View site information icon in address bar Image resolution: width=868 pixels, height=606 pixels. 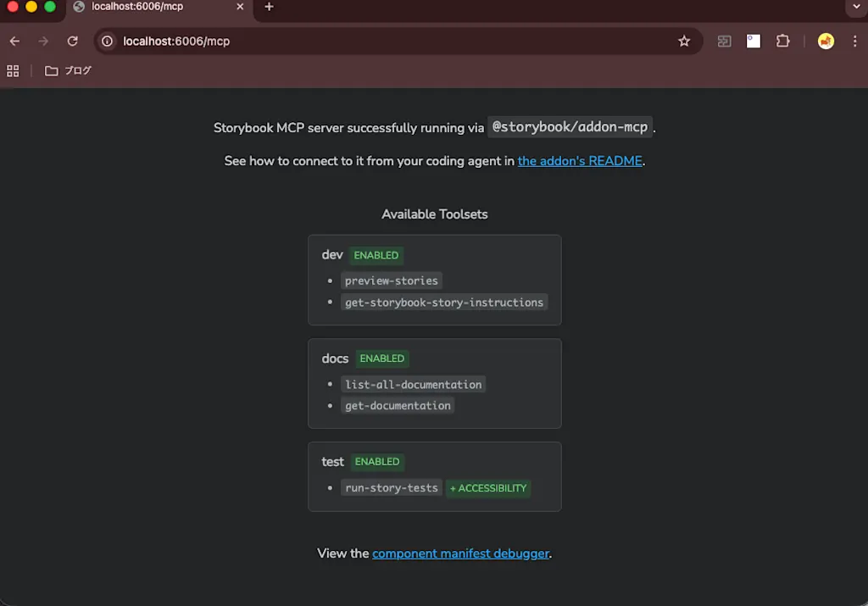pyautogui.click(x=108, y=41)
